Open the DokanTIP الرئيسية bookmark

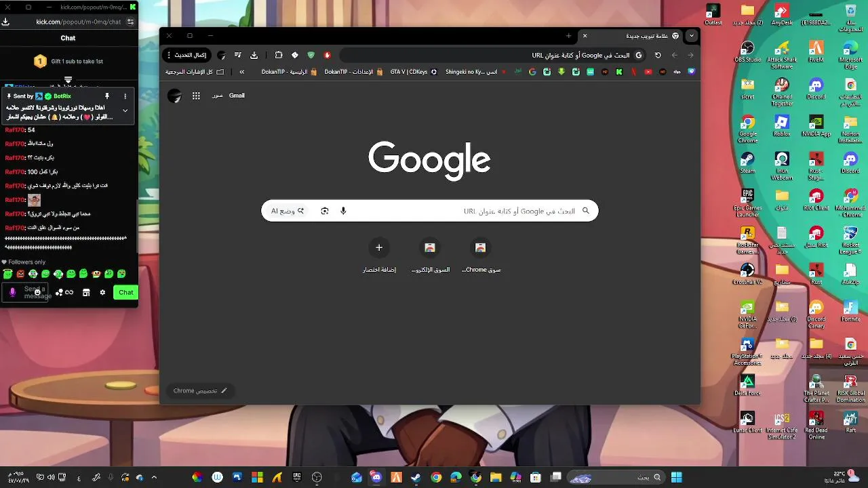pyautogui.click(x=290, y=72)
